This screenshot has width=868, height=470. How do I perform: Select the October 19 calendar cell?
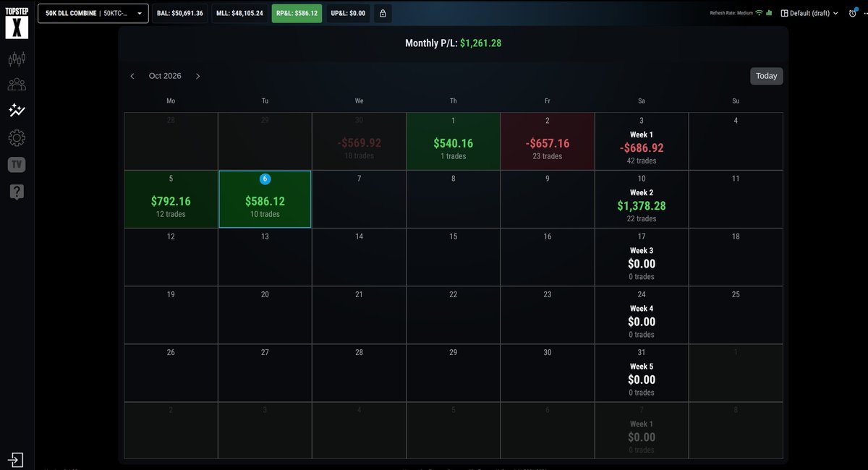coord(171,315)
